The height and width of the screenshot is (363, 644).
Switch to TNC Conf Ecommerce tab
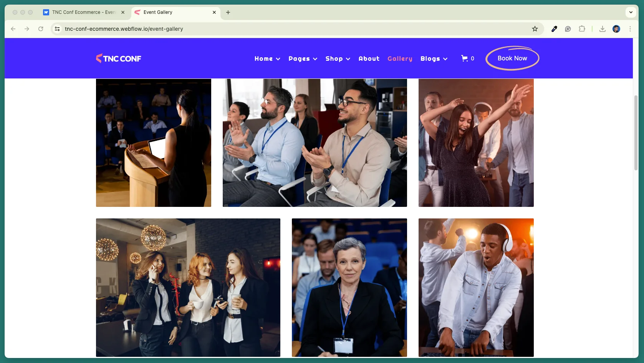click(x=84, y=12)
